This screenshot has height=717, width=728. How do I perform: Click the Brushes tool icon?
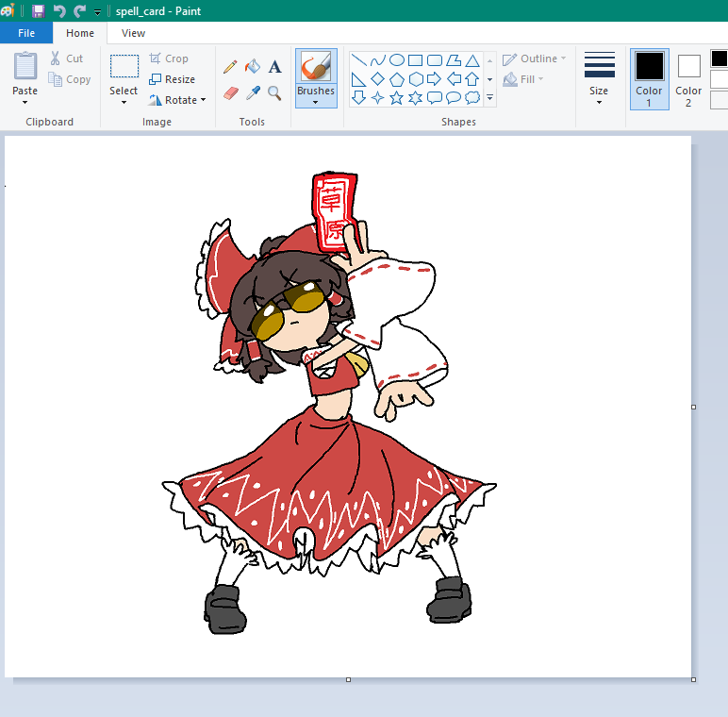(316, 66)
